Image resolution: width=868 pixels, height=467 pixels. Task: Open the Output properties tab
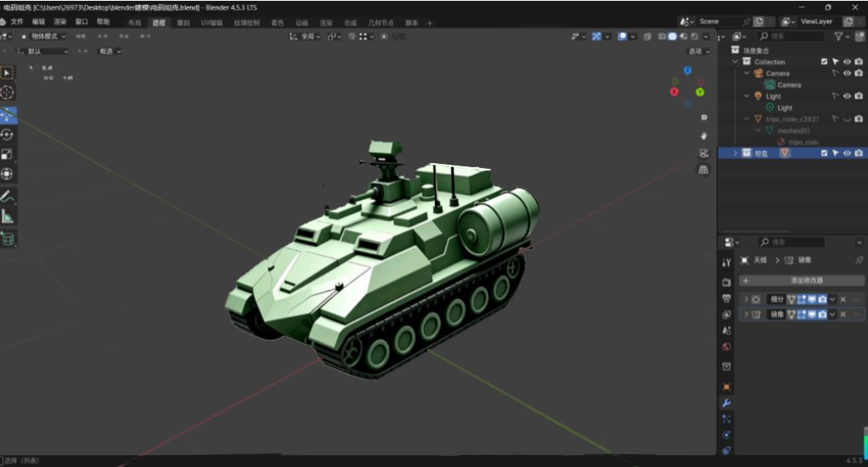coord(727,299)
